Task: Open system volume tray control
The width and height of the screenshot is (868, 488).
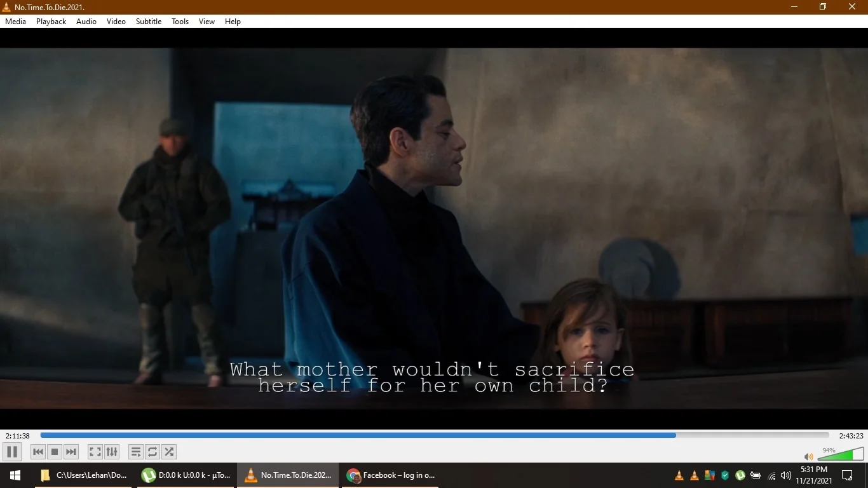Action: coord(786,475)
